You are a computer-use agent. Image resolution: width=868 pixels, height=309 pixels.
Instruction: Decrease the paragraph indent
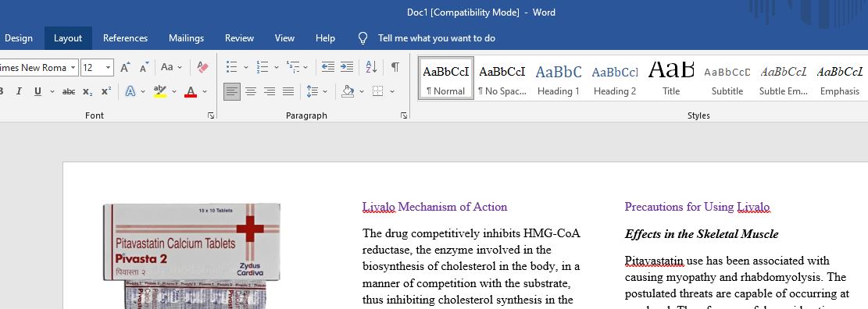coord(327,67)
